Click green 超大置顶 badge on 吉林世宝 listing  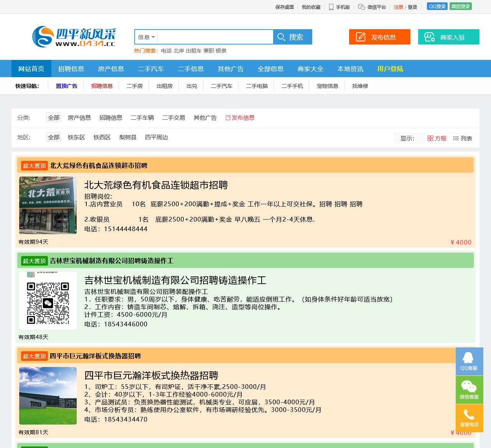35,261
